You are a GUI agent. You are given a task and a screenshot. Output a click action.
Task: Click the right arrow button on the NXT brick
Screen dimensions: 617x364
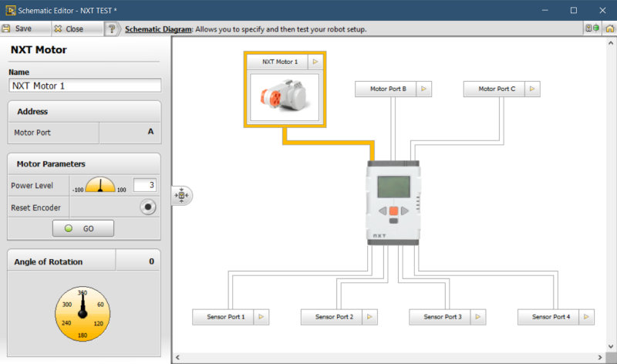(x=405, y=211)
